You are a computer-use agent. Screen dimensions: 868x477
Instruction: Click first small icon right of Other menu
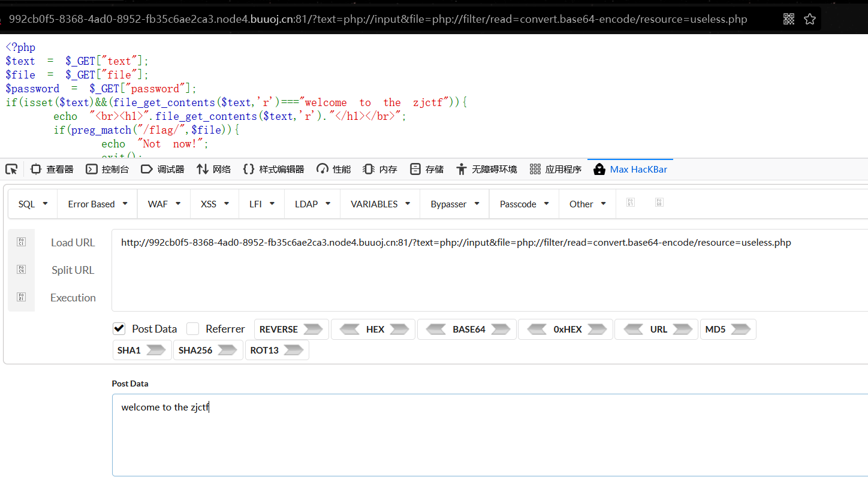(631, 203)
